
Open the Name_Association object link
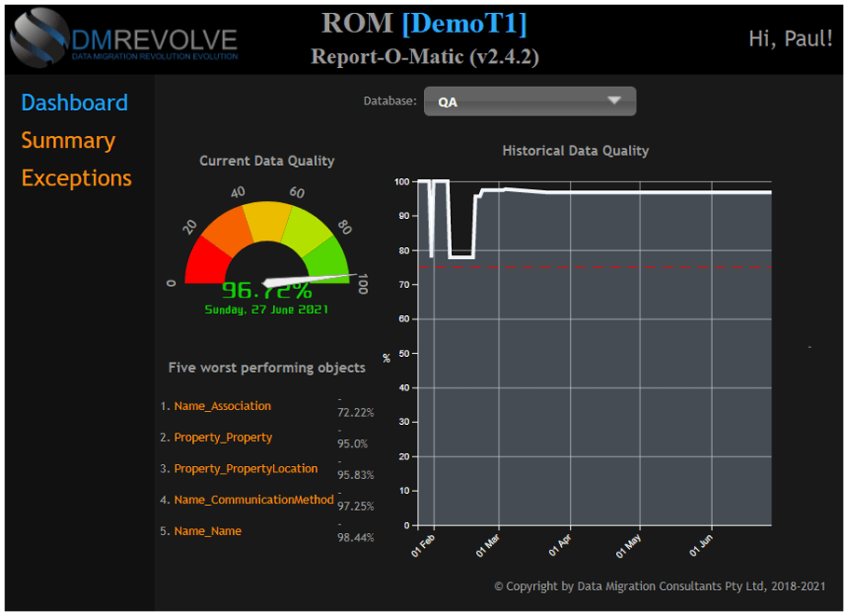point(222,406)
